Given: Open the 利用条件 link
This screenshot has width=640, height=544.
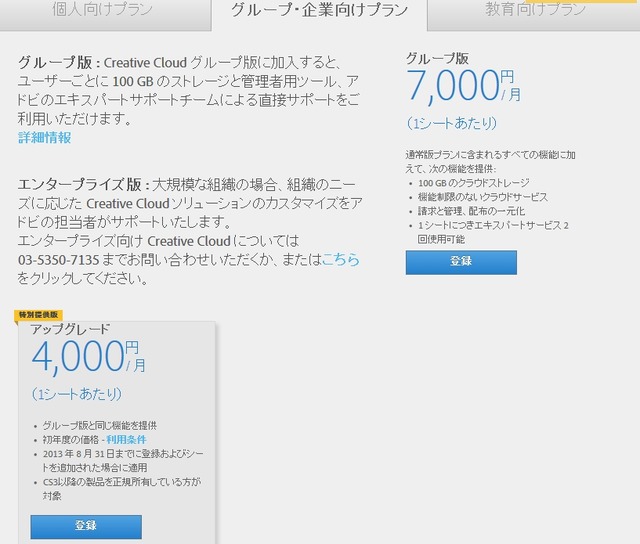Looking at the screenshot, I should click(x=126, y=440).
